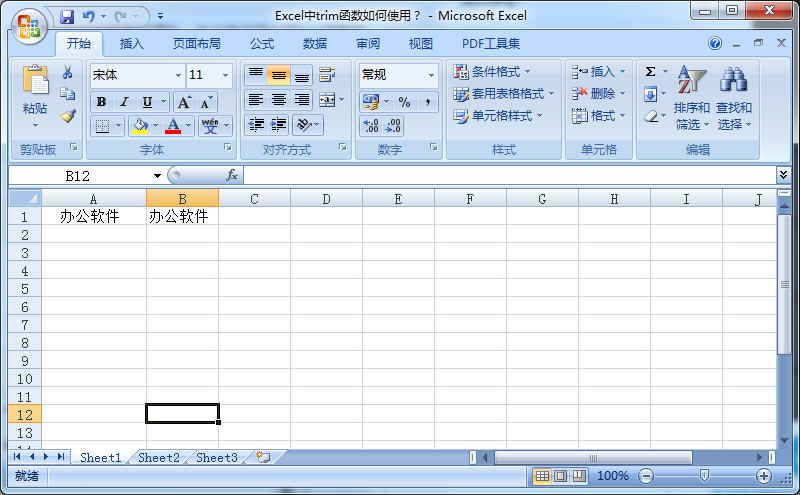Open the font size dropdown showing 11

pos(225,76)
